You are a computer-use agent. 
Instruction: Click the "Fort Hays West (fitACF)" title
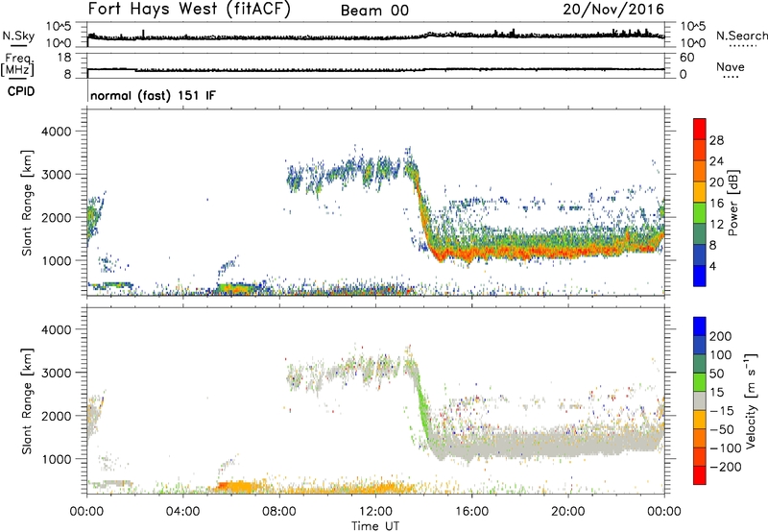pyautogui.click(x=188, y=9)
